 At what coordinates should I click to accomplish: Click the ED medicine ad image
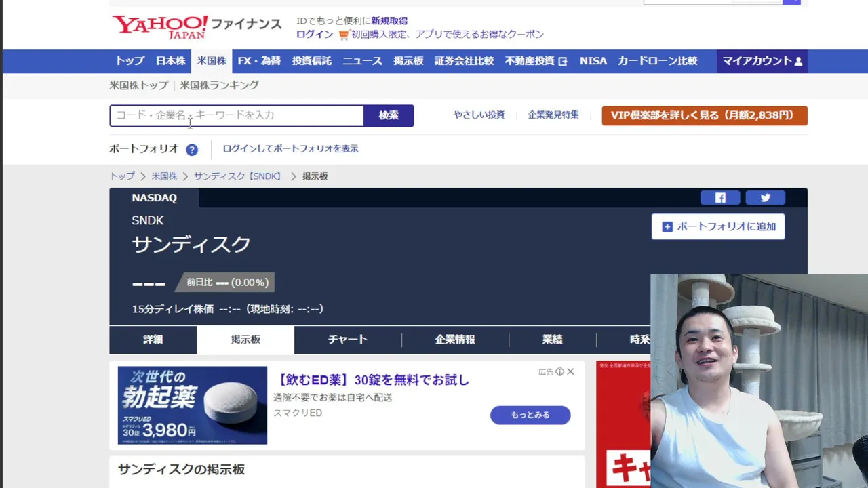pyautogui.click(x=193, y=405)
